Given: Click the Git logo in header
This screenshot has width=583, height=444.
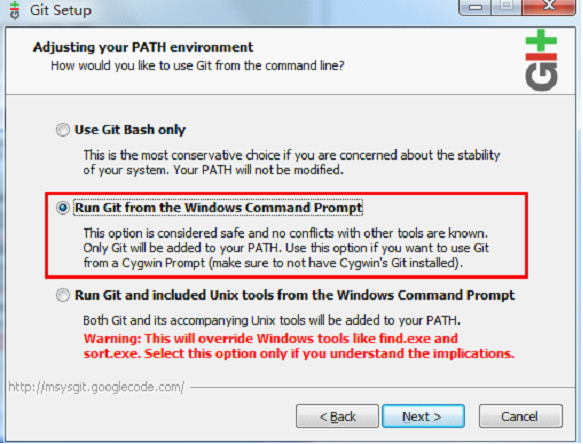Looking at the screenshot, I should (x=541, y=60).
